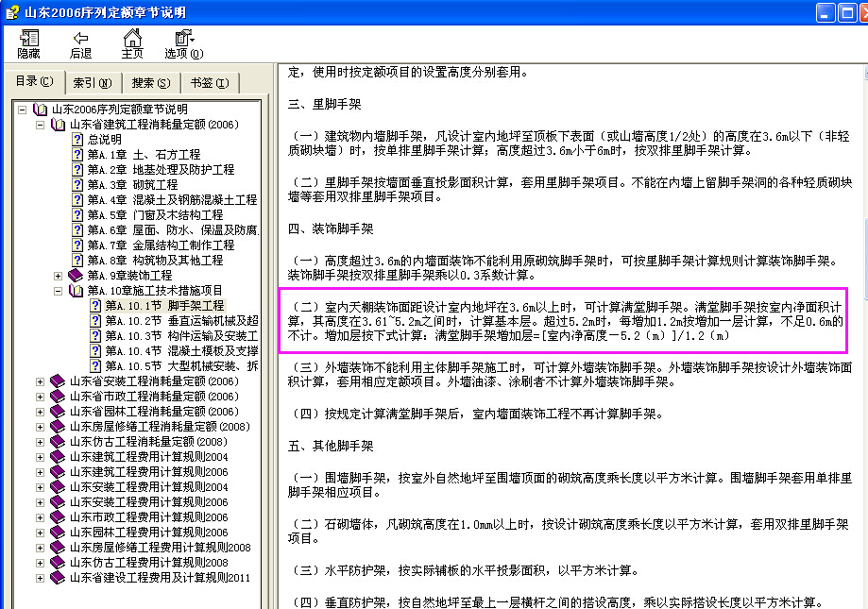
Task: Click topic icon of 第A.10.2节 垂直运输机械
Action: tap(95, 321)
